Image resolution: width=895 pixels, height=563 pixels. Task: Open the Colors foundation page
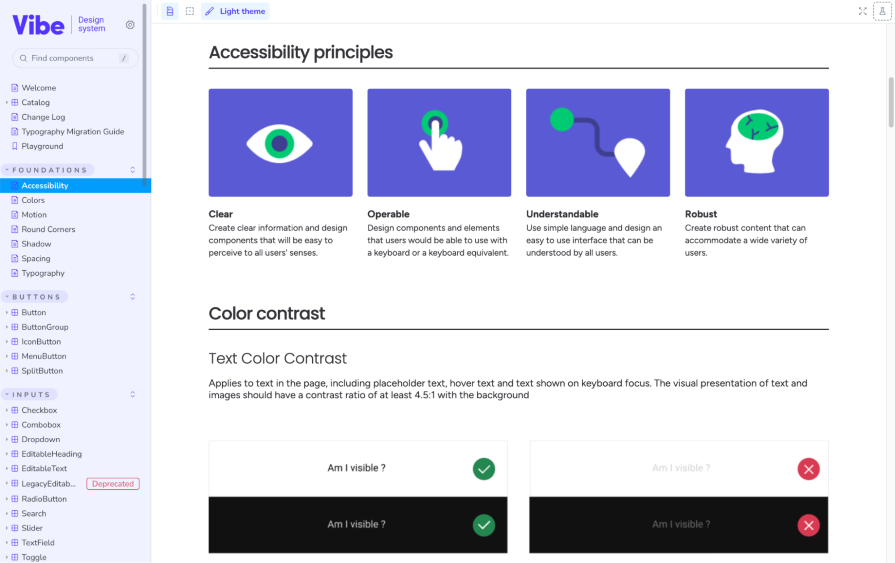(x=33, y=200)
